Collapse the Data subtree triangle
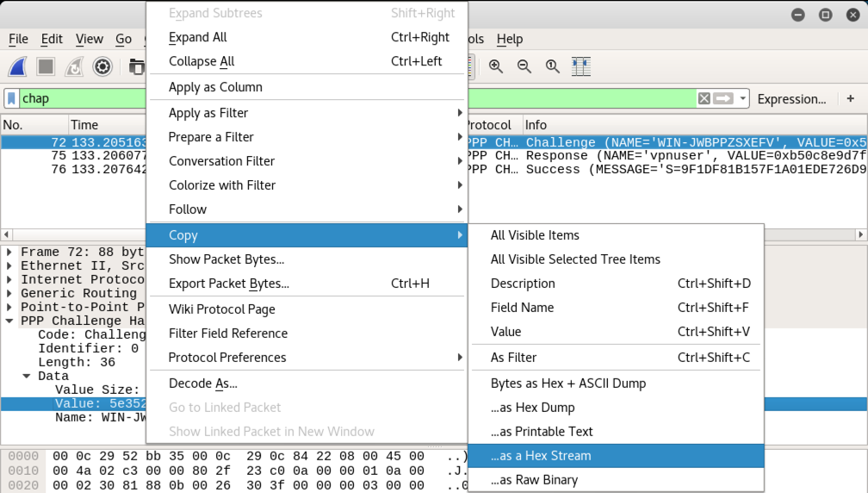This screenshot has width=868, height=493. [27, 376]
